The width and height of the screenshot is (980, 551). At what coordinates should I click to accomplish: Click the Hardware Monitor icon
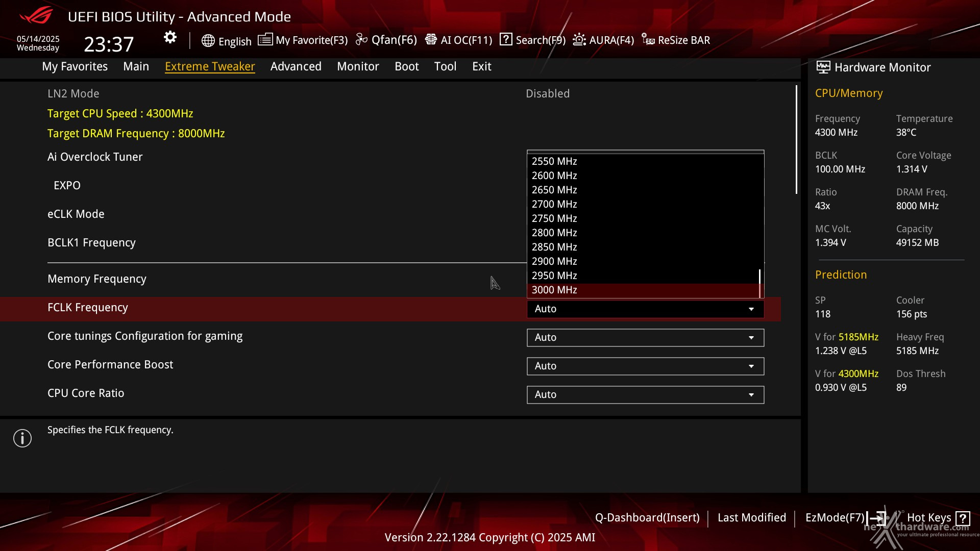(823, 67)
